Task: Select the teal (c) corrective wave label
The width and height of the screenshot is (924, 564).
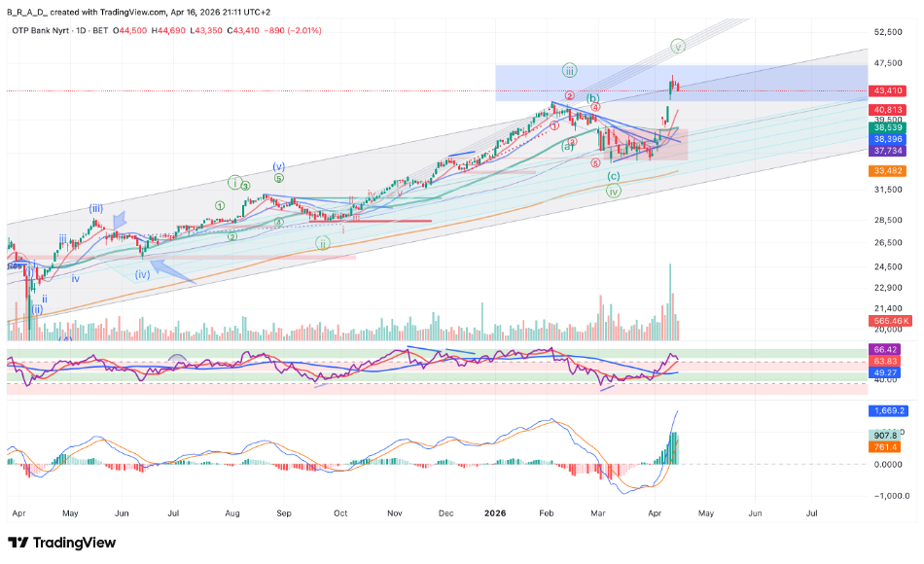Action: coord(614,176)
